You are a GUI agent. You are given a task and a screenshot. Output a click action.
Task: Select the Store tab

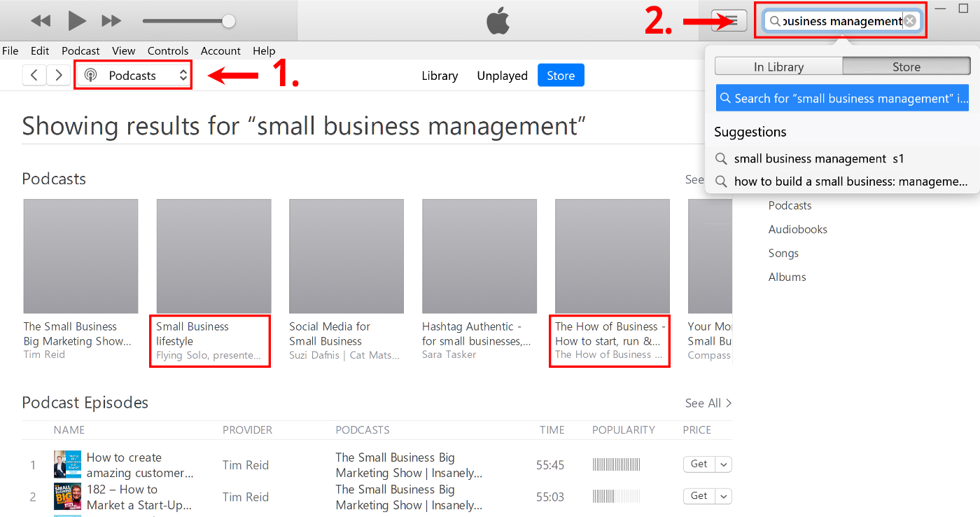coord(561,76)
